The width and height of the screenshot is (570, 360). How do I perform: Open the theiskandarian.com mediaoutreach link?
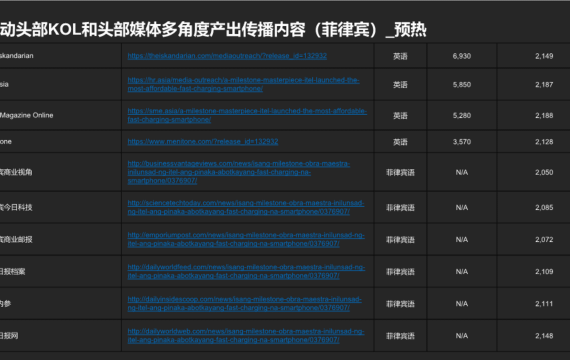(x=227, y=56)
